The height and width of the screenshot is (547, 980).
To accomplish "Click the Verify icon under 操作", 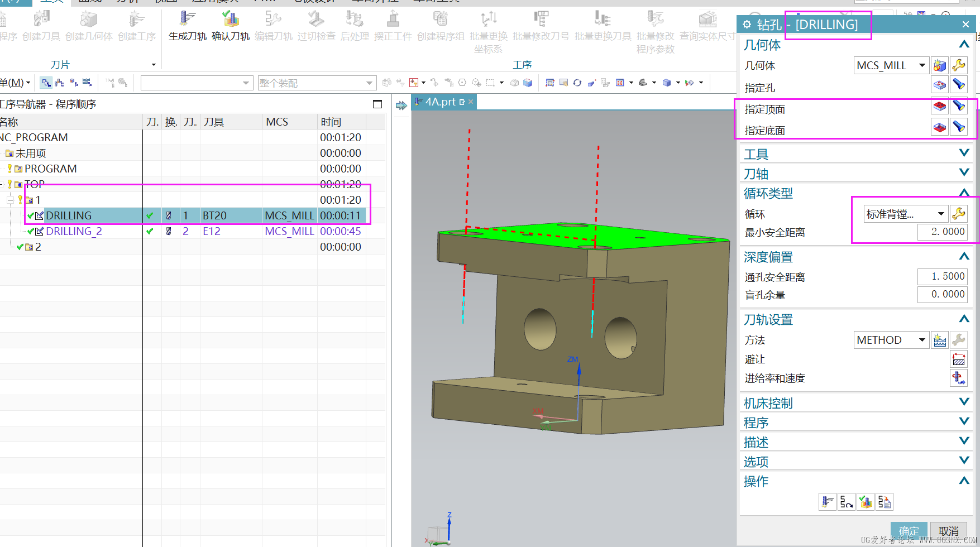I will tap(866, 502).
